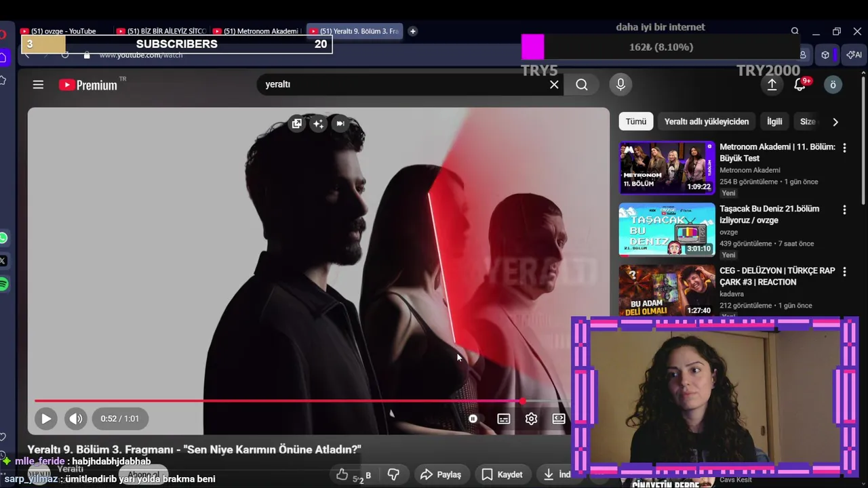Open the Opera menu logo in the sidebar
The image size is (868, 488).
point(3,34)
